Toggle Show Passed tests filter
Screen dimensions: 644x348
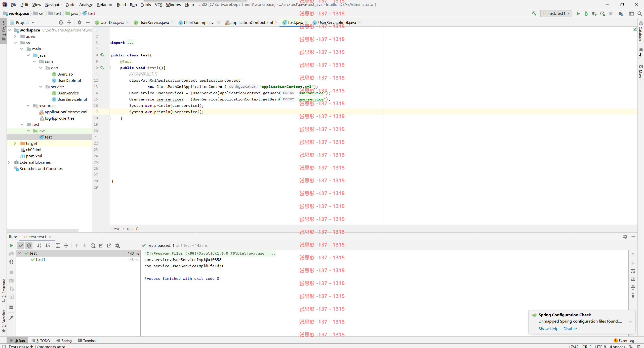coord(21,246)
